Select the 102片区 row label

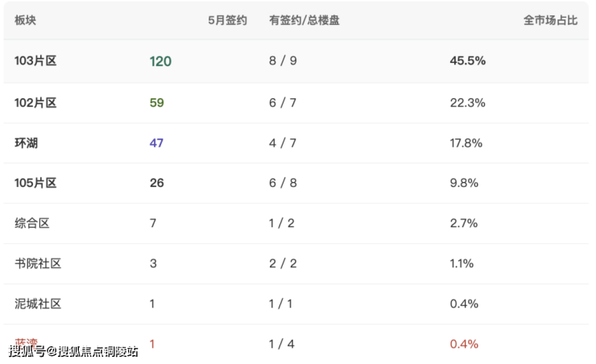point(35,102)
